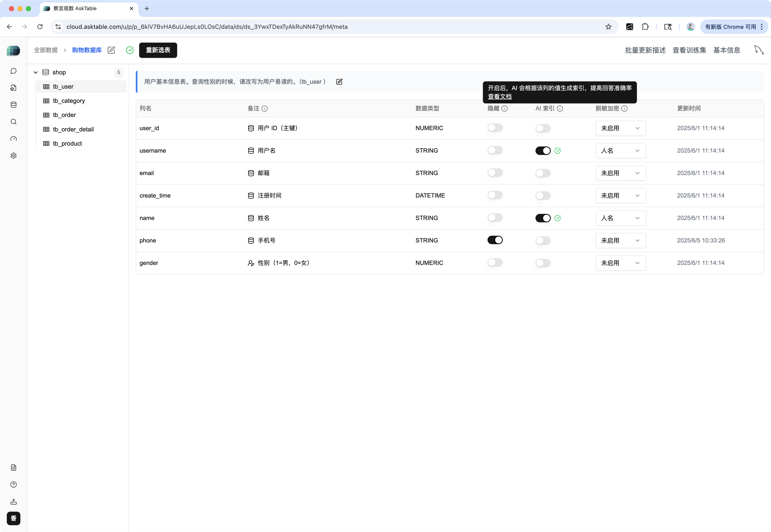The image size is (771, 532).
Task: Disable the 隐藏 toggle for the phone column
Action: coord(495,240)
